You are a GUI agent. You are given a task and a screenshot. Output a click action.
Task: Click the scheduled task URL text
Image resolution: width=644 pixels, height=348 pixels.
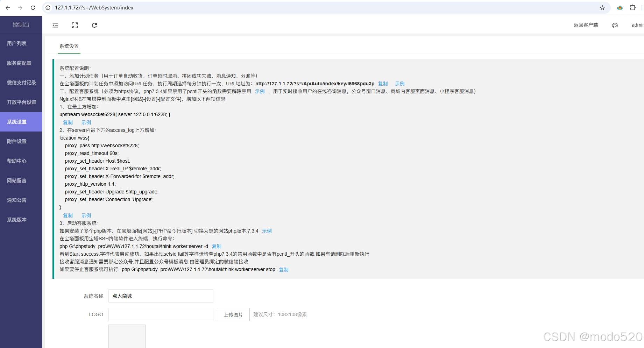tap(315, 84)
